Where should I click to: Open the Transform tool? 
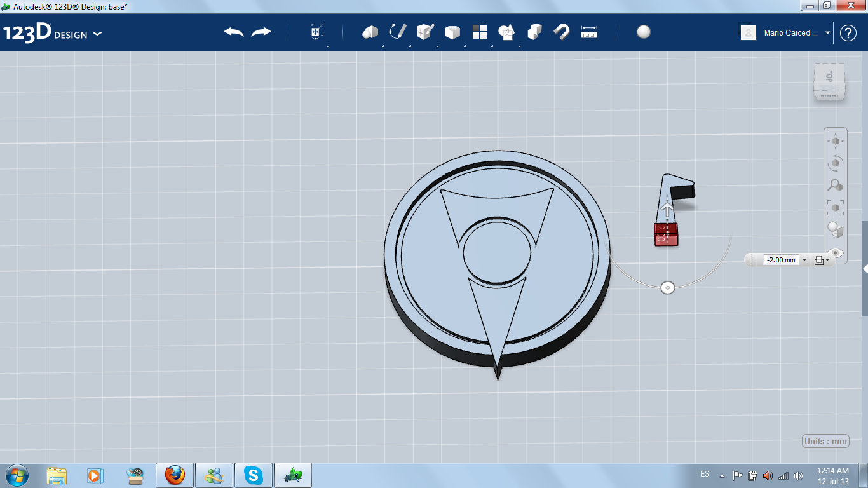click(x=317, y=32)
